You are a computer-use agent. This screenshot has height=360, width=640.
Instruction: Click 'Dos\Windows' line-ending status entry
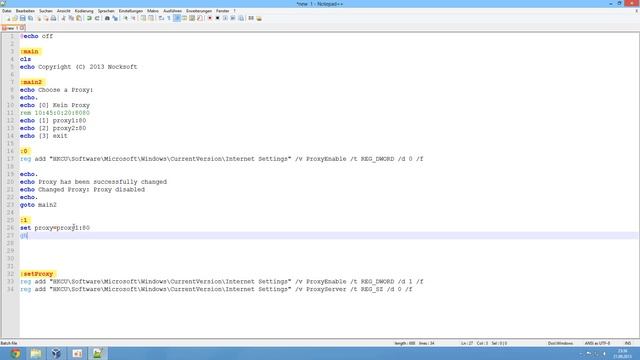pyautogui.click(x=560, y=343)
